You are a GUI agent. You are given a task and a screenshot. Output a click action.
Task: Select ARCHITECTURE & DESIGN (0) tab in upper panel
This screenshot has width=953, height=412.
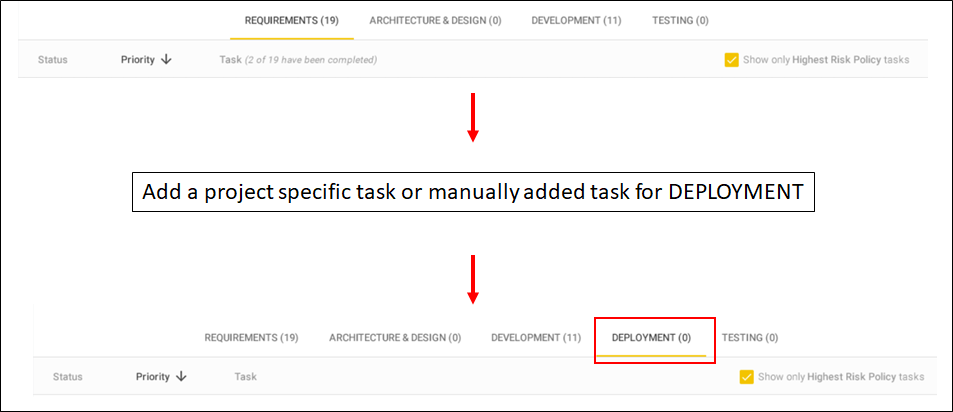tap(435, 20)
